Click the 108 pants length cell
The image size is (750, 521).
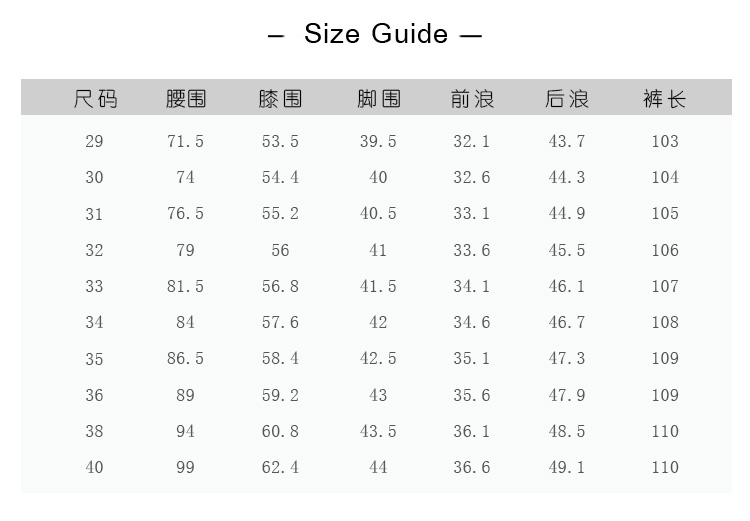[665, 323]
